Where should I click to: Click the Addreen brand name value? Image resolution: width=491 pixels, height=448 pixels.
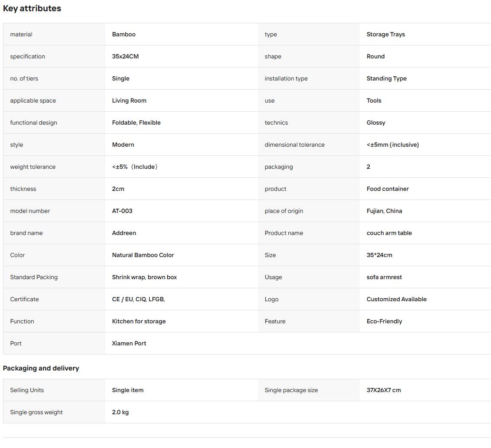[x=124, y=233]
